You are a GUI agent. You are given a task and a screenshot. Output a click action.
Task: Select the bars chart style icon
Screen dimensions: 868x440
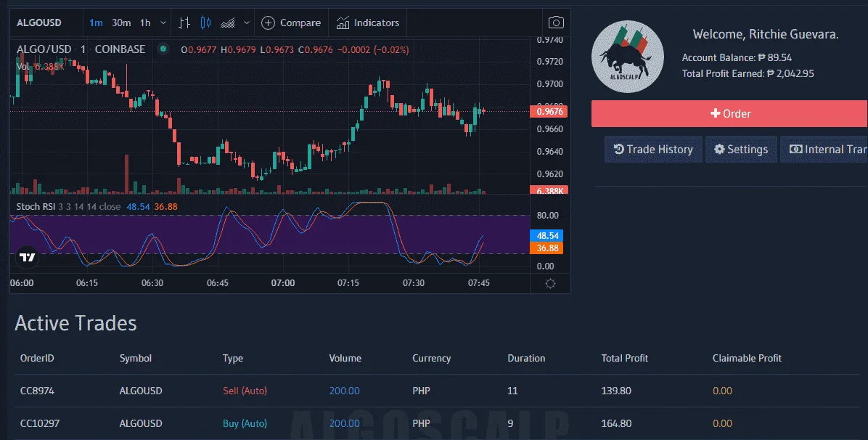184,23
